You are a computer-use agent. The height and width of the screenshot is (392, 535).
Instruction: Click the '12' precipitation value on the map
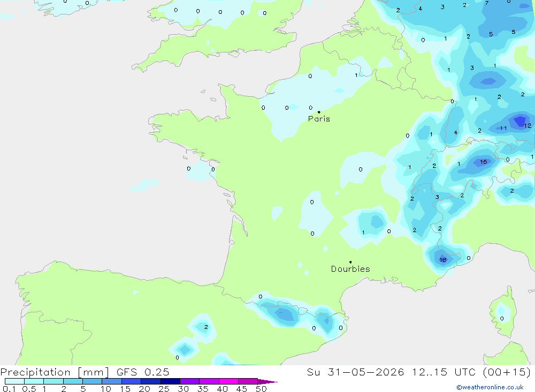(528, 126)
